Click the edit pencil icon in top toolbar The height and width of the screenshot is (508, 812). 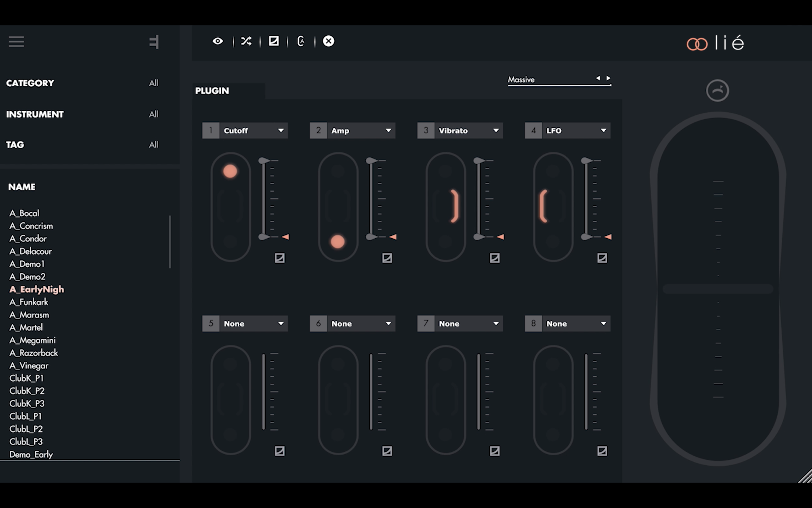coord(273,41)
